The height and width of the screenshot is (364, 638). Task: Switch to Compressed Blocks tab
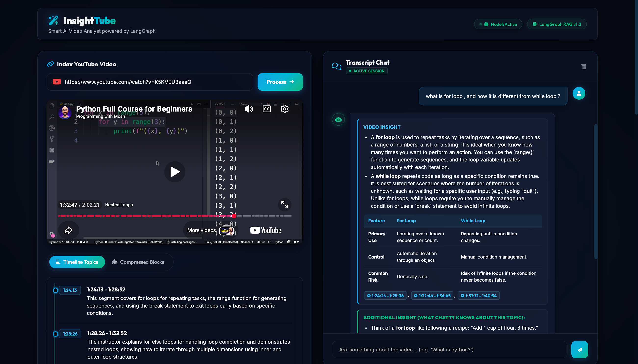point(138,262)
